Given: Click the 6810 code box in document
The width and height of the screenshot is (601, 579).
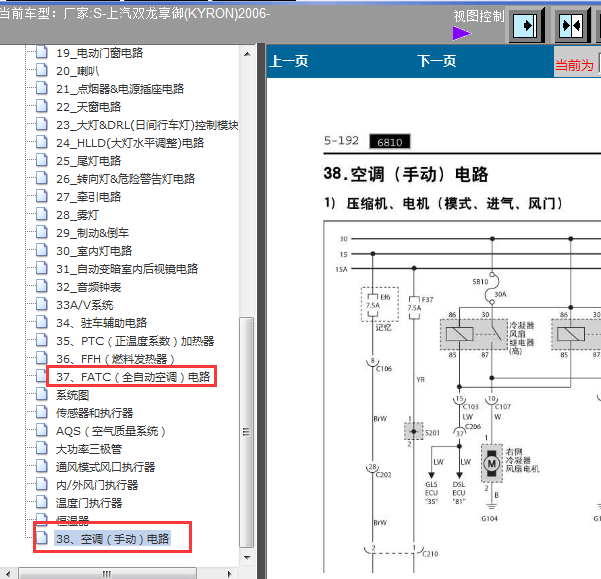Looking at the screenshot, I should (389, 142).
